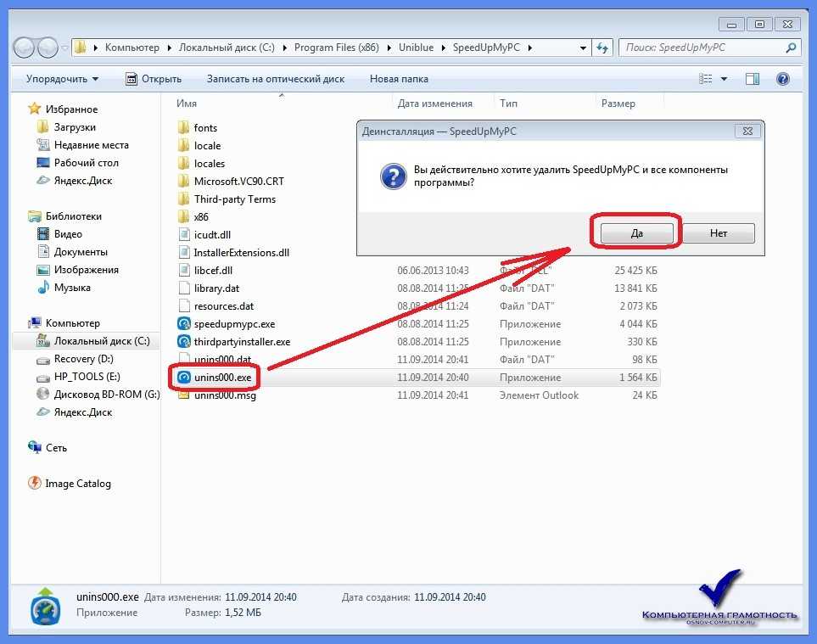
Task: Sort by the Имя column header
Action: (187, 104)
